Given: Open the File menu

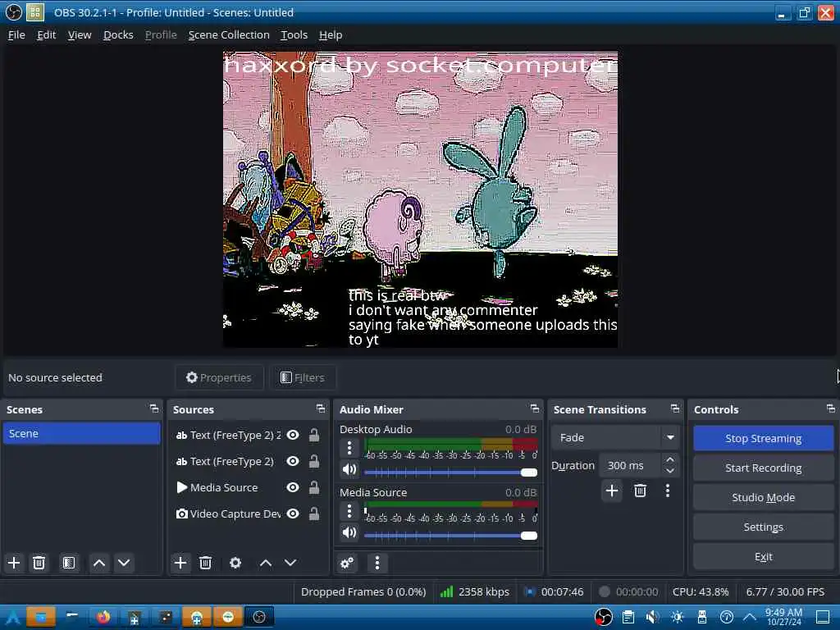Looking at the screenshot, I should (x=16, y=34).
